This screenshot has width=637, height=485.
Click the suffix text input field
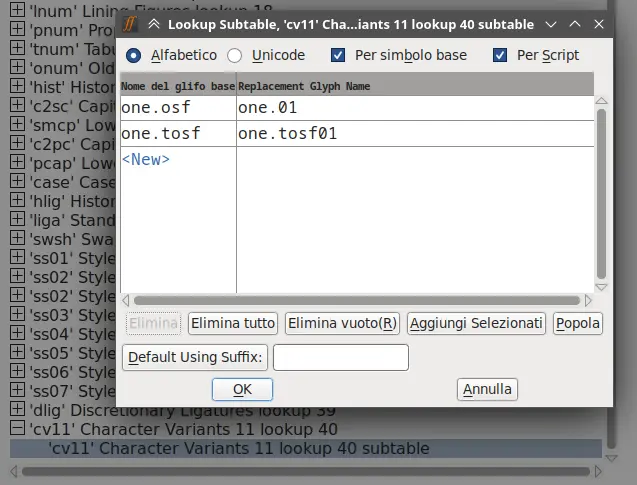pos(341,357)
